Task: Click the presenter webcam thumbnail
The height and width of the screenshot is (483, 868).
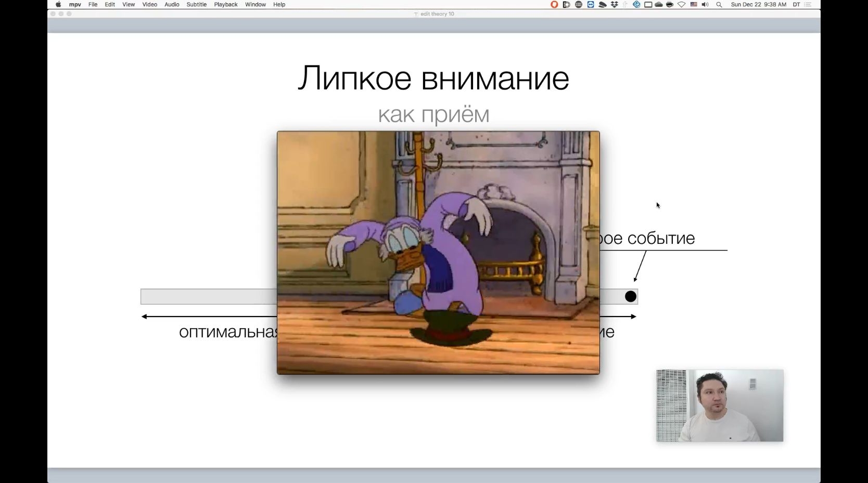Action: 720,406
